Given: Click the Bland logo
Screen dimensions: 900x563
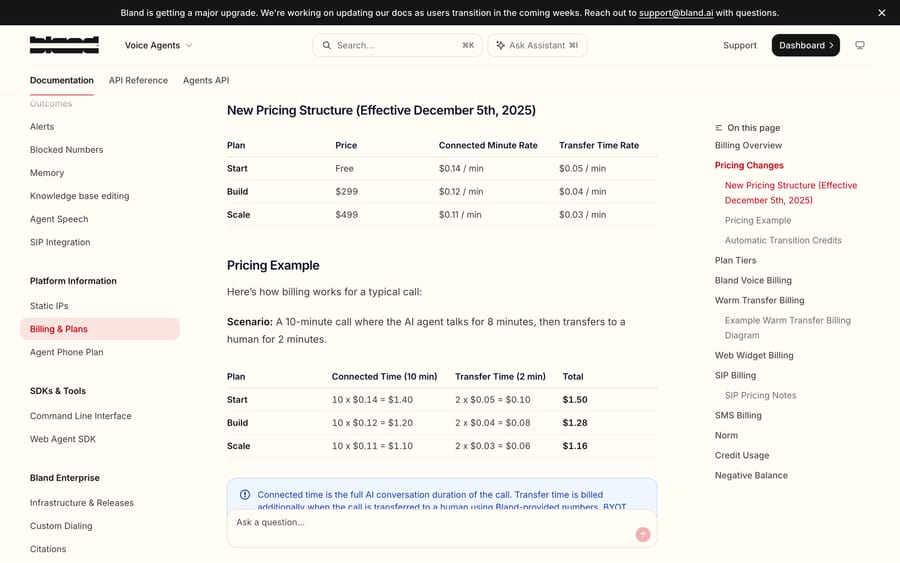Looking at the screenshot, I should tap(64, 45).
